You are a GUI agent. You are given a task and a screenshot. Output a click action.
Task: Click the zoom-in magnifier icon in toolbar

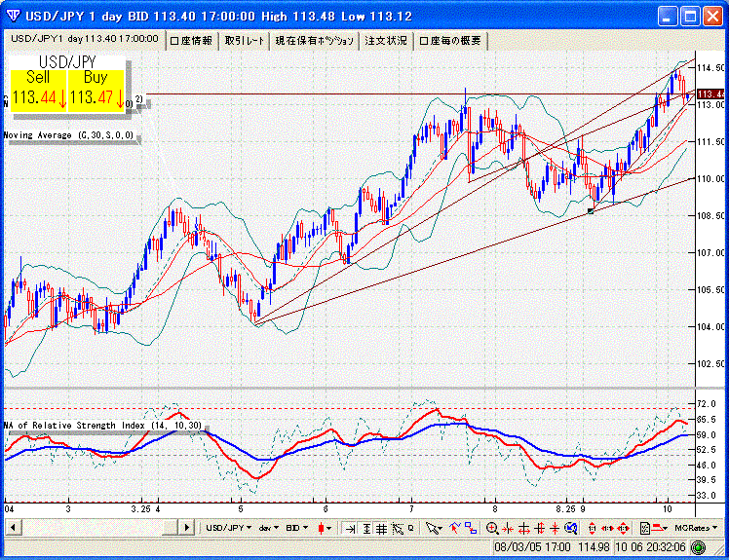point(492,528)
